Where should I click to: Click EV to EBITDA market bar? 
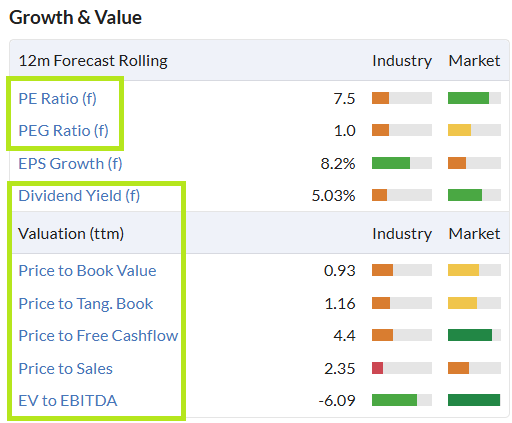tap(474, 400)
